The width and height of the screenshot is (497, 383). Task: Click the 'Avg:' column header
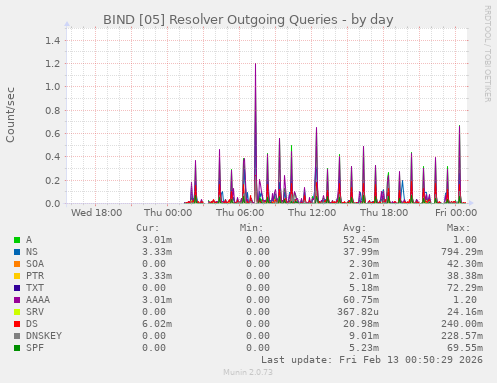coord(355,228)
